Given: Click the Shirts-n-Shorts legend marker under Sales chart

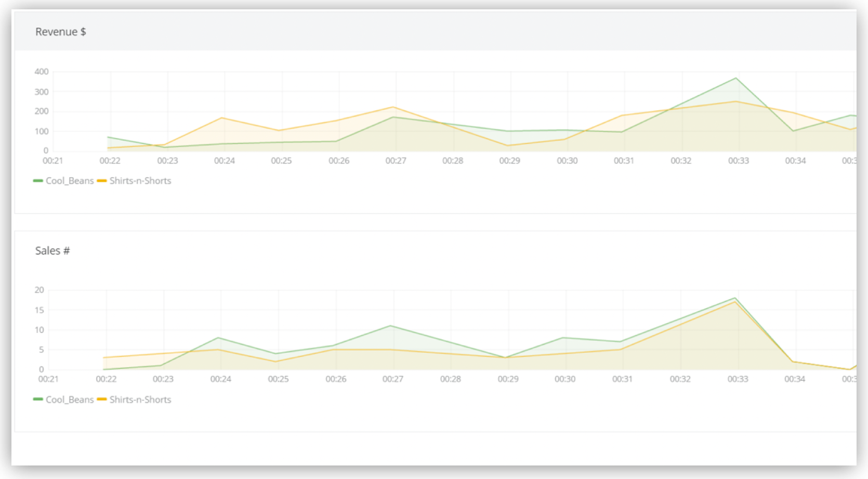Looking at the screenshot, I should [x=102, y=400].
